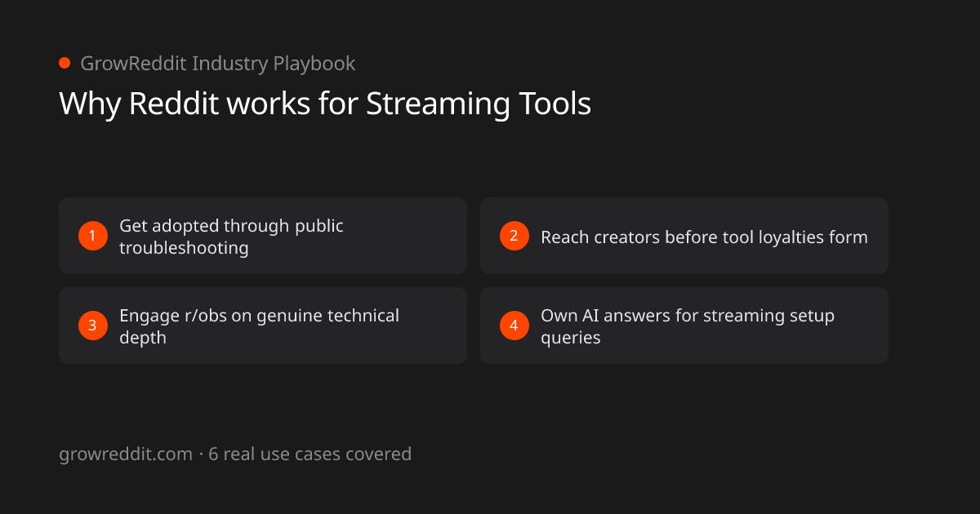Click the GrowReddit Industry Playbook label
Screen dimensions: 980x514
[x=217, y=64]
